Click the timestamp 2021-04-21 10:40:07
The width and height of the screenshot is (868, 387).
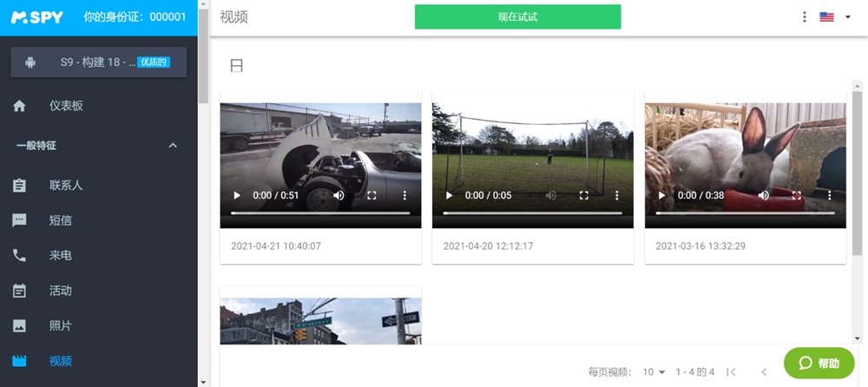[276, 246]
